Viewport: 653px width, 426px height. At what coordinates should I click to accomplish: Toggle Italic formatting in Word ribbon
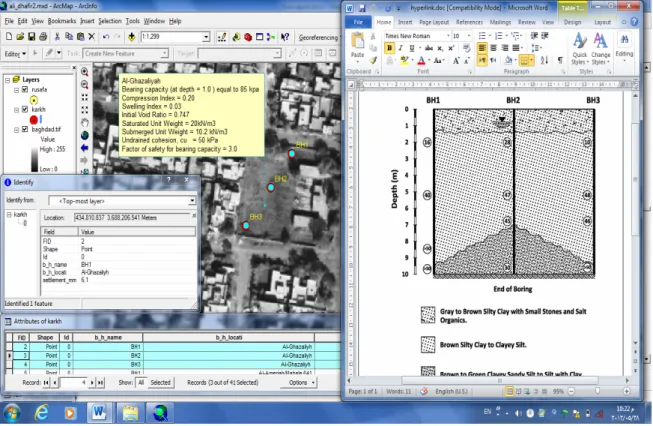tap(401, 48)
